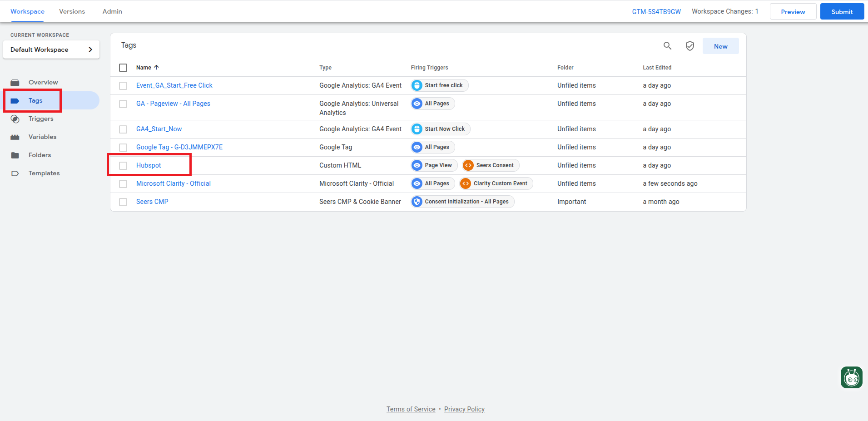The image size is (868, 421).
Task: Click the Templates sidebar icon
Action: [x=15, y=173]
